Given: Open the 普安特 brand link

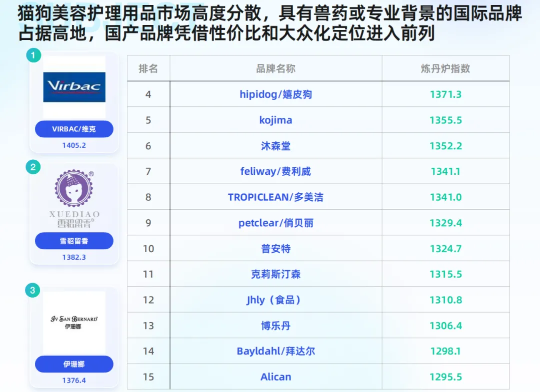Looking at the screenshot, I should tap(275, 249).
